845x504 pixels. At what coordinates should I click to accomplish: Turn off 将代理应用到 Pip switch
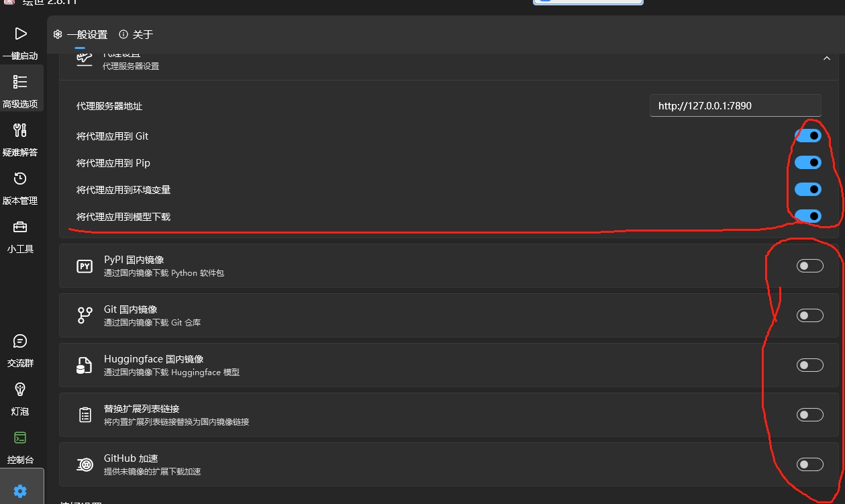click(x=808, y=162)
